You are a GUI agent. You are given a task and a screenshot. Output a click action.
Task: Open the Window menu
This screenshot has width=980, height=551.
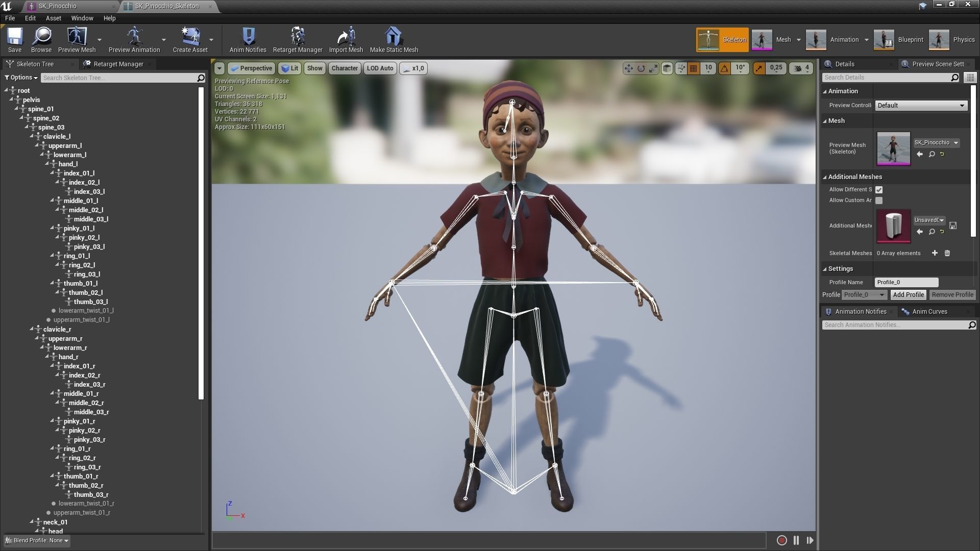(82, 18)
